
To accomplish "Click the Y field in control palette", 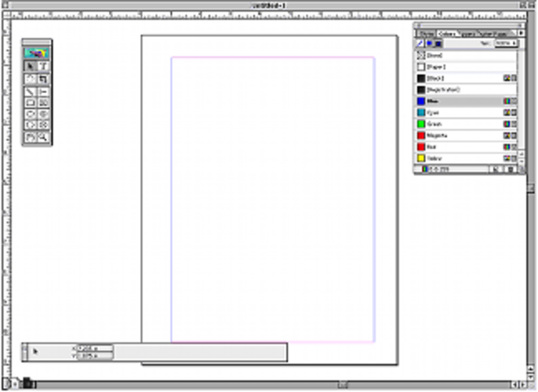I will tap(95, 356).
